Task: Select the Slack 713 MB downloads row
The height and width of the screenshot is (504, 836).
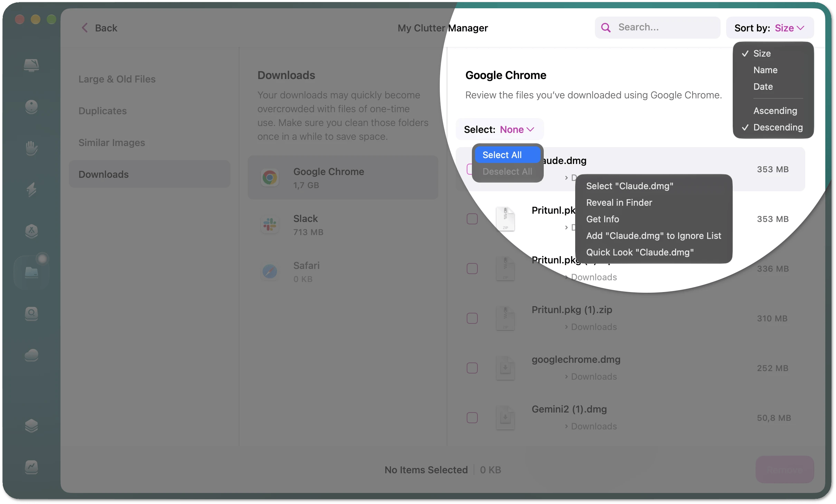Action: [343, 225]
